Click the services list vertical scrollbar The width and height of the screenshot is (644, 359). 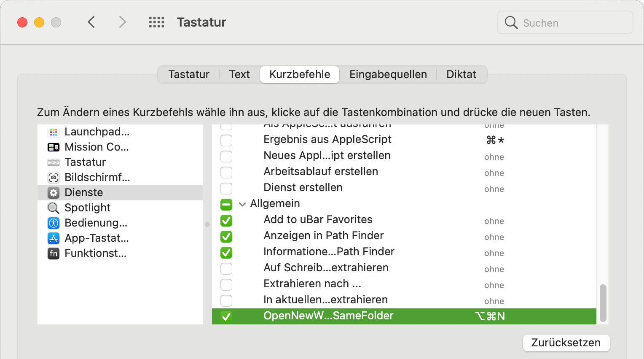pos(603,303)
